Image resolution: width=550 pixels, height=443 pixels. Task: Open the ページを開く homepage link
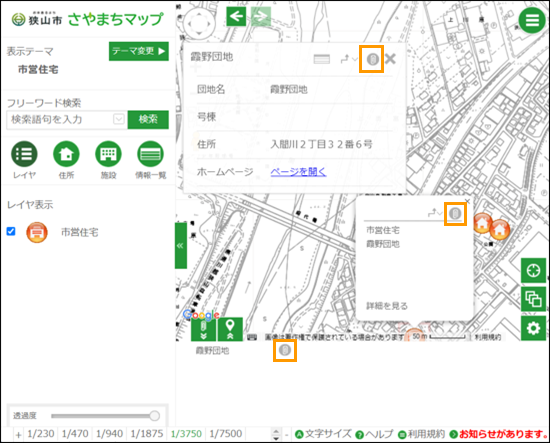[299, 172]
